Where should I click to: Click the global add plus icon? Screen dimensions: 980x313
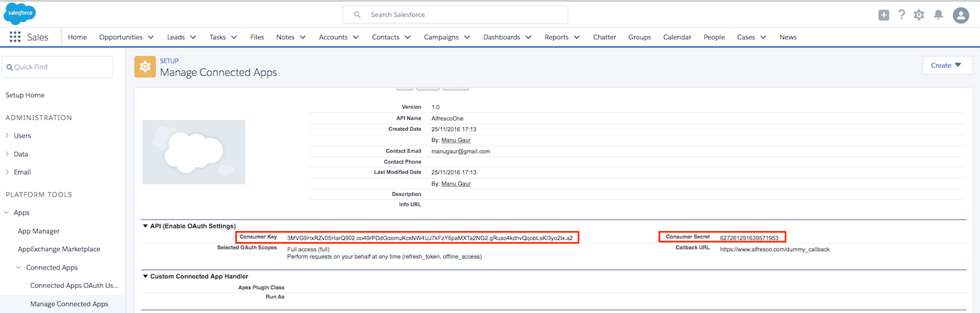[x=883, y=15]
